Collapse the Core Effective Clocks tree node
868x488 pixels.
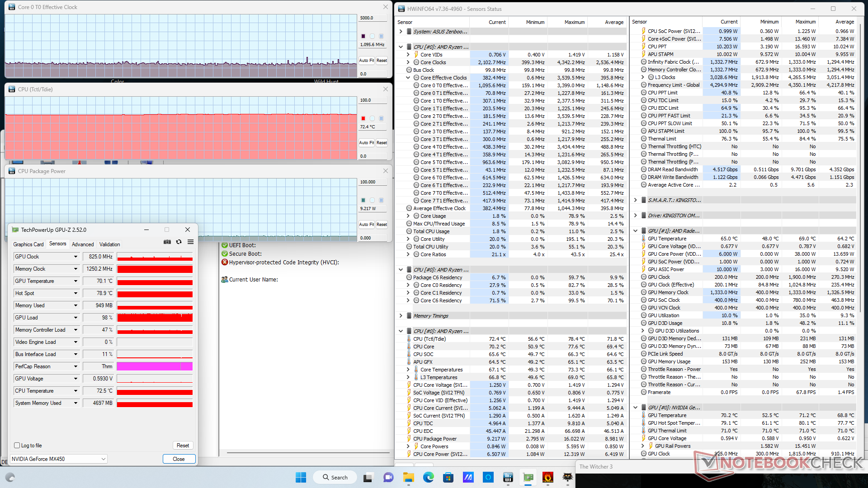click(x=408, y=78)
